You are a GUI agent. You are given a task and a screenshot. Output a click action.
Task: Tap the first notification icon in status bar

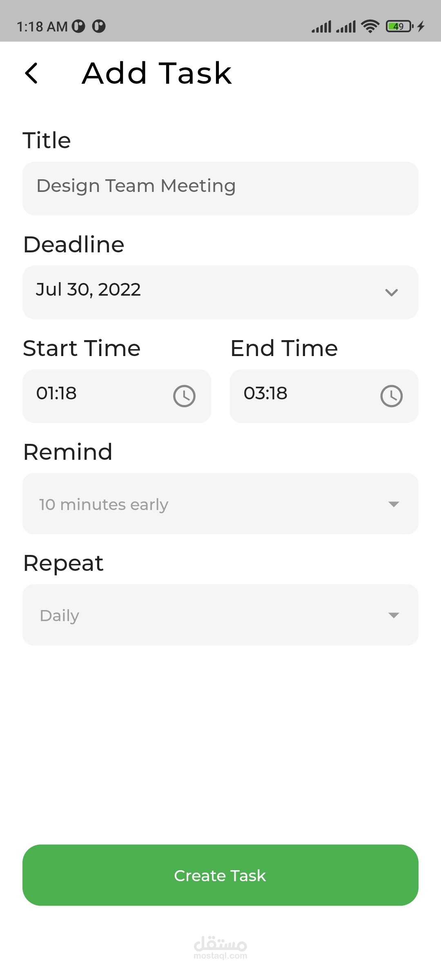tap(78, 27)
